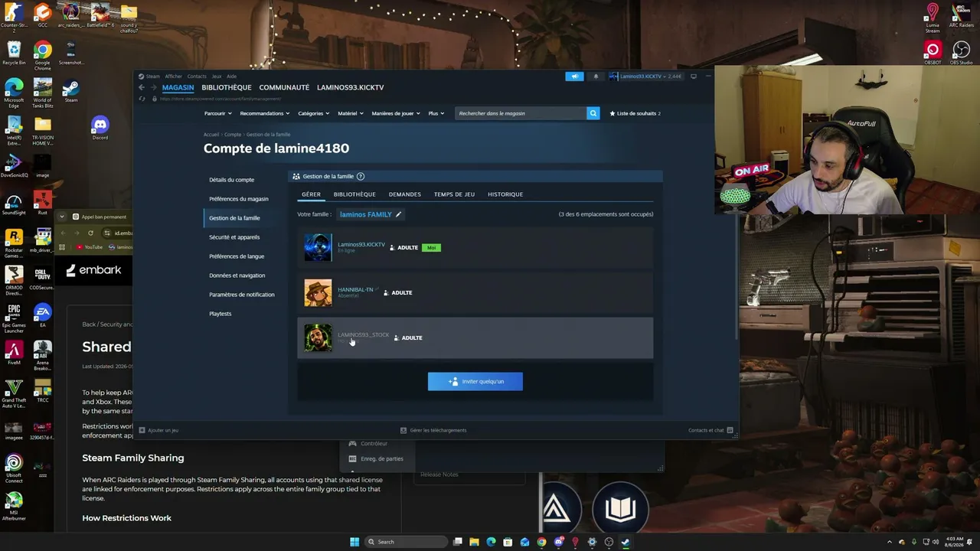Open Détails du compte sidebar link
Viewport: 980px width, 551px height.
pyautogui.click(x=232, y=180)
